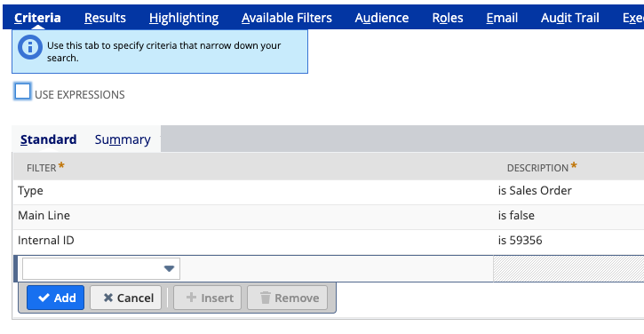Select the Main Line filter row

[x=329, y=216]
